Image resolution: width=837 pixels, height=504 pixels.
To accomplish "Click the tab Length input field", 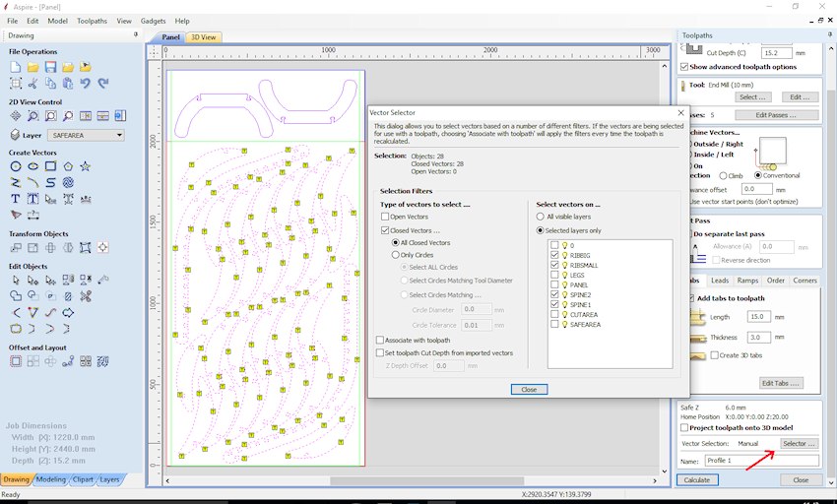I will pos(758,317).
